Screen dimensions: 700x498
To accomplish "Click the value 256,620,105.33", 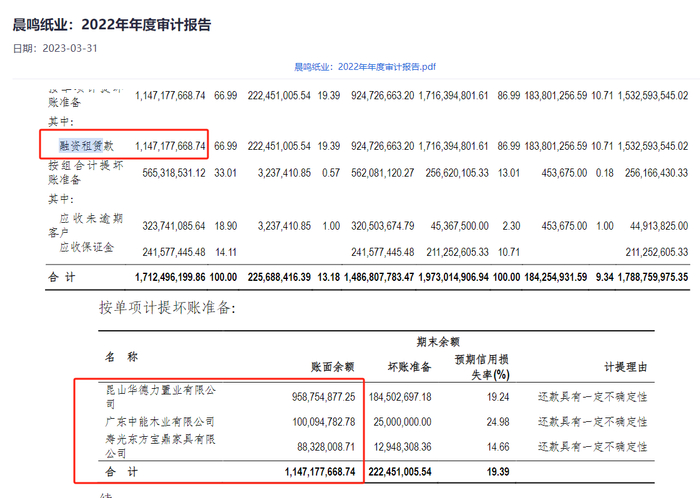I will pyautogui.click(x=457, y=173).
